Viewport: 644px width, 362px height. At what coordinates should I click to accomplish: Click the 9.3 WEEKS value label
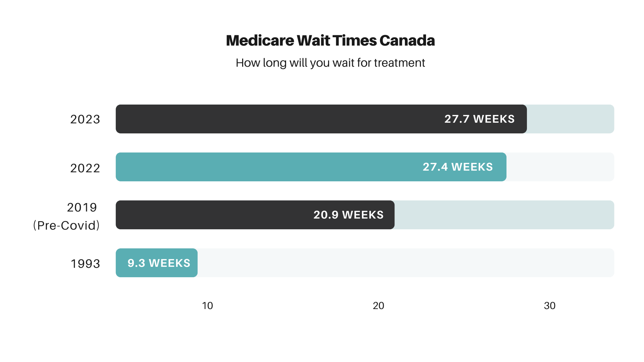pos(159,263)
